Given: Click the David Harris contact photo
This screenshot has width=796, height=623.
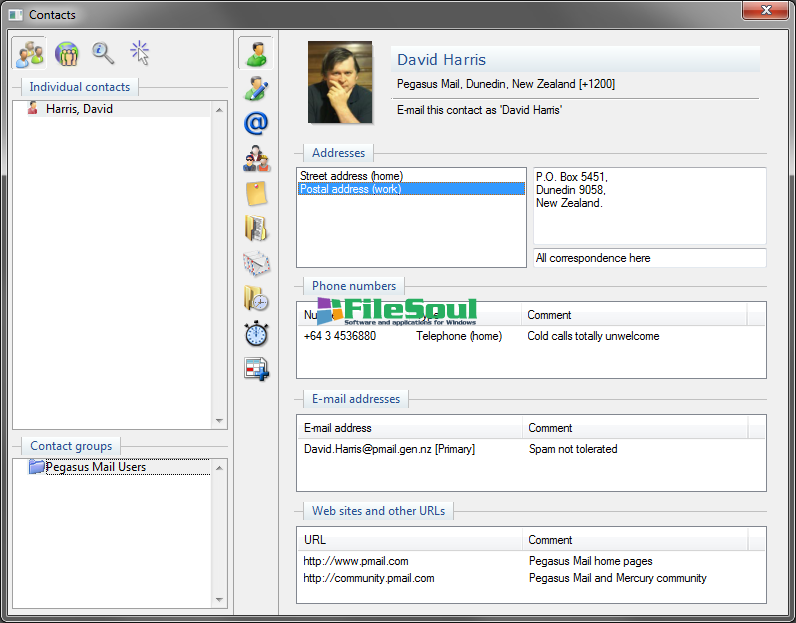Looking at the screenshot, I should 340,82.
